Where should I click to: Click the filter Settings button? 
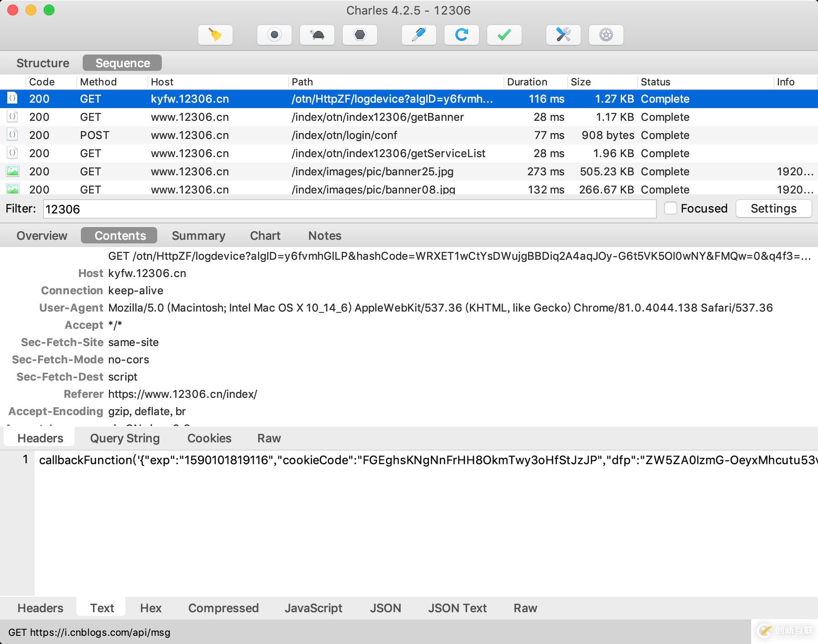[x=773, y=208]
